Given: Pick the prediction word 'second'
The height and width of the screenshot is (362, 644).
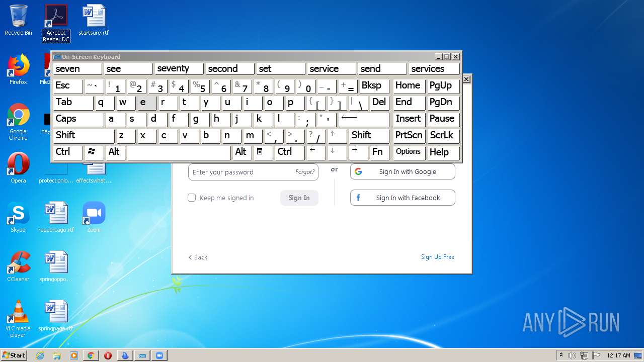Looking at the screenshot, I should [230, 69].
